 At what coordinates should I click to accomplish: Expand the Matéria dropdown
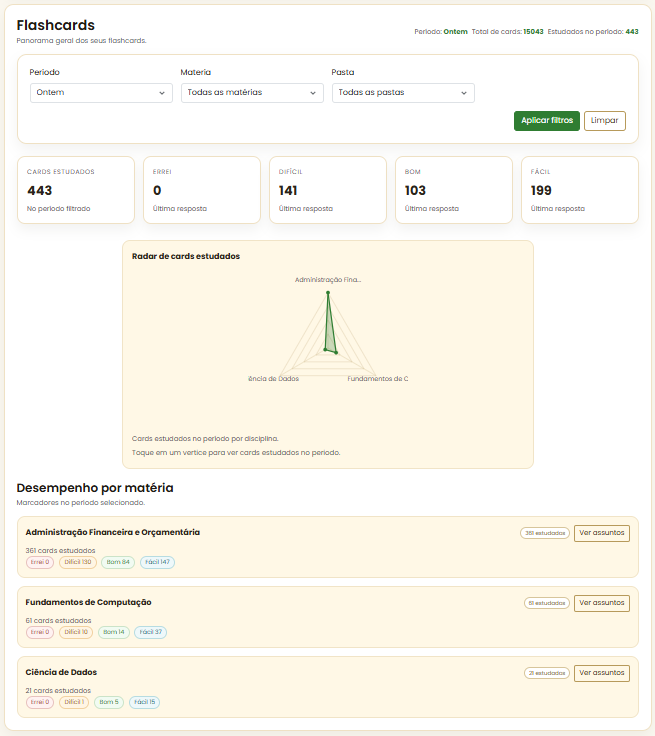(252, 93)
